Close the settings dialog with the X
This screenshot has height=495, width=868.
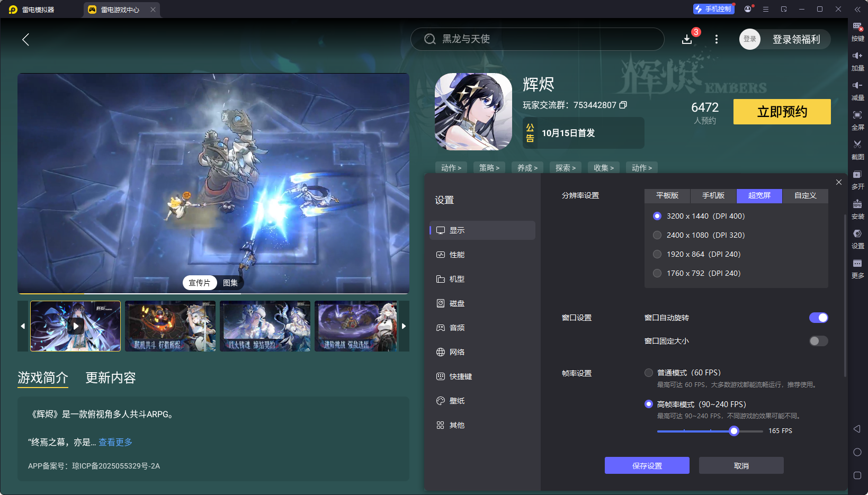(x=839, y=182)
